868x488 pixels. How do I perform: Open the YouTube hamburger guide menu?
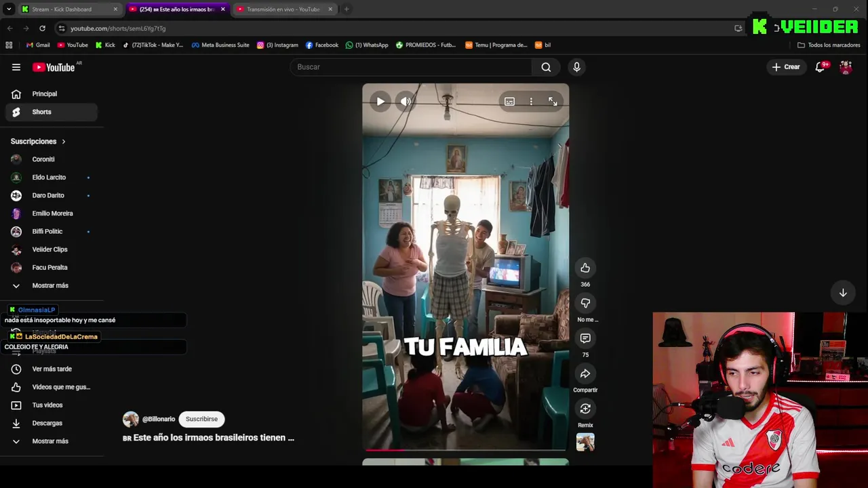point(16,67)
